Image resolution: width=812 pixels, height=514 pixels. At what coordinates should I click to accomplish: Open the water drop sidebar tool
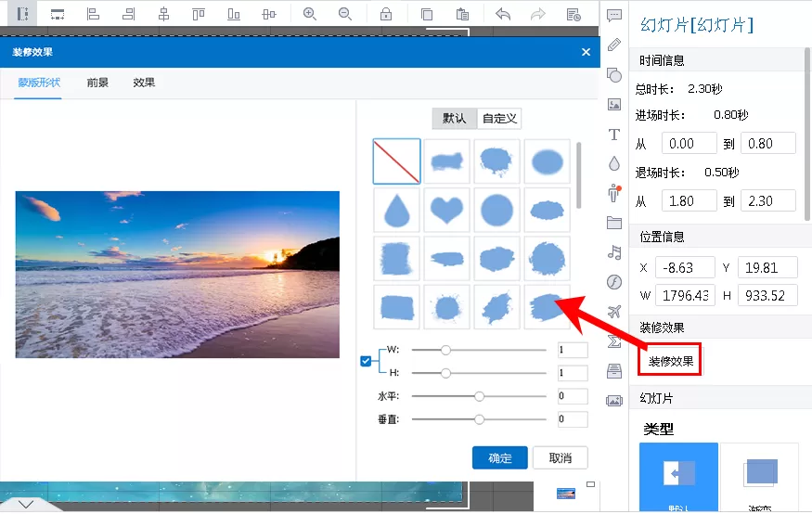click(614, 163)
